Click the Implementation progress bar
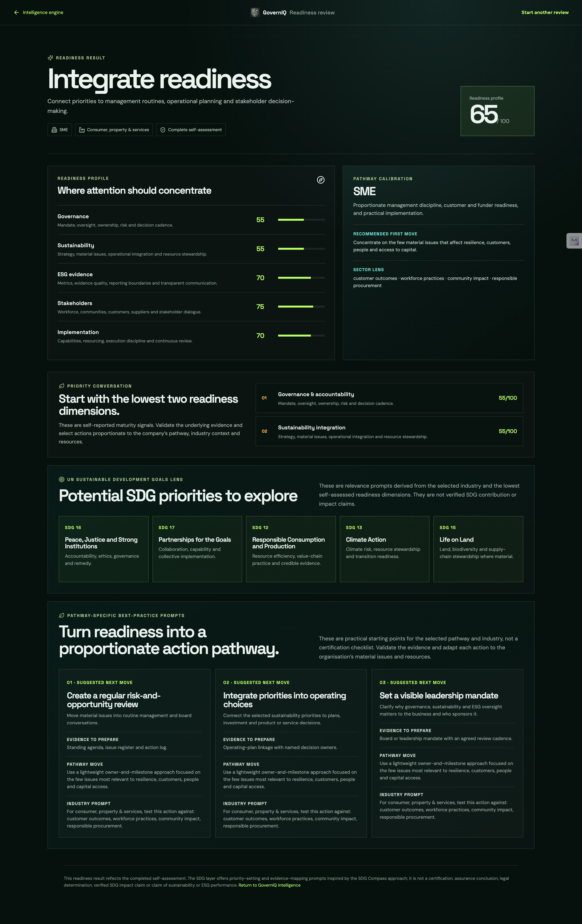The height and width of the screenshot is (924, 582). 301,336
